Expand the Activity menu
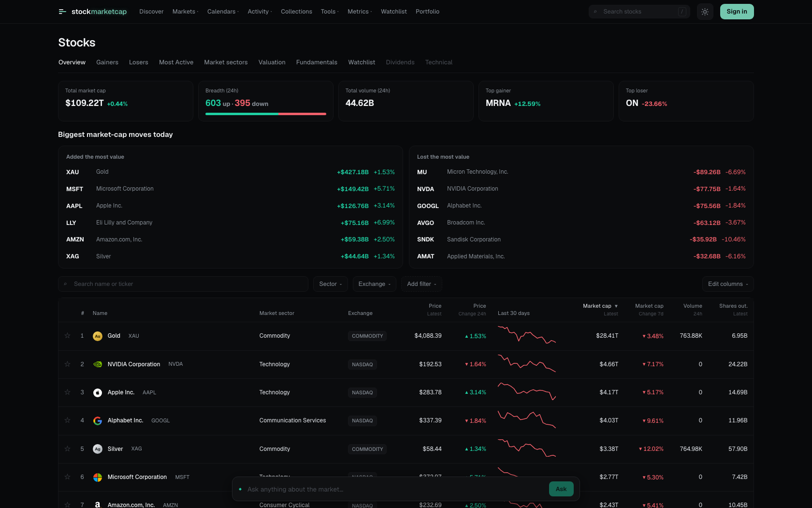Image resolution: width=812 pixels, height=508 pixels. coord(260,12)
